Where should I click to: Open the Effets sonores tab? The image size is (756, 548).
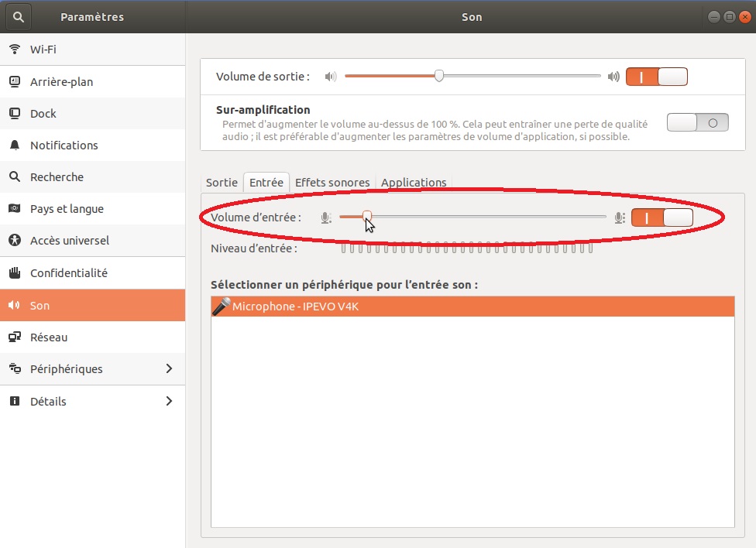coord(332,183)
